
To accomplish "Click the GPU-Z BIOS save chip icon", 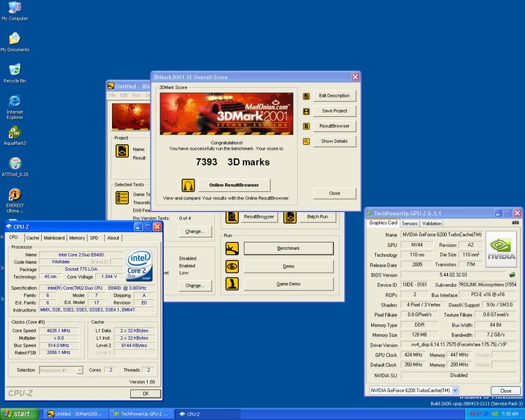I will point(512,275).
